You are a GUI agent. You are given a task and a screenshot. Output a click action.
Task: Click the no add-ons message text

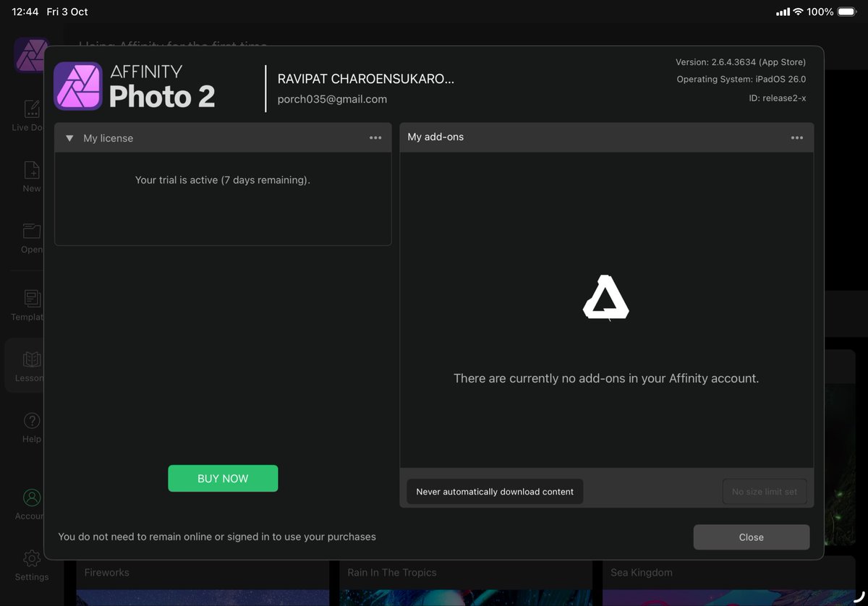tap(606, 378)
